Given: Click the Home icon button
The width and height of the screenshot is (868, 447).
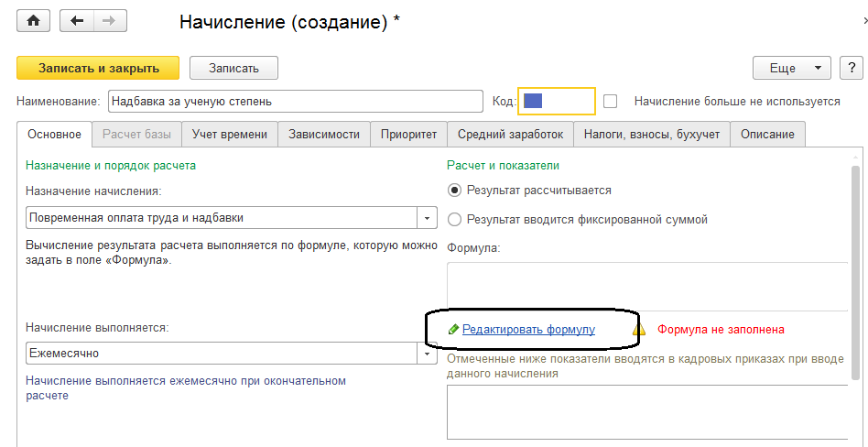Looking at the screenshot, I should [35, 20].
